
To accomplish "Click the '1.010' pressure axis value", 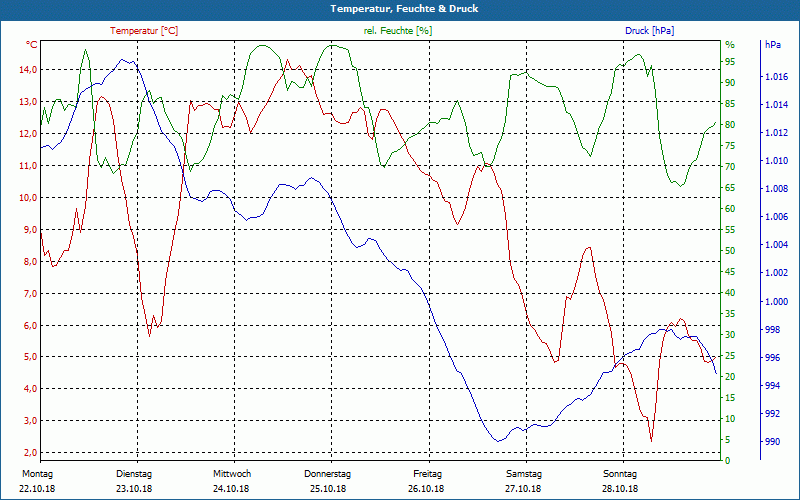I will point(777,161).
